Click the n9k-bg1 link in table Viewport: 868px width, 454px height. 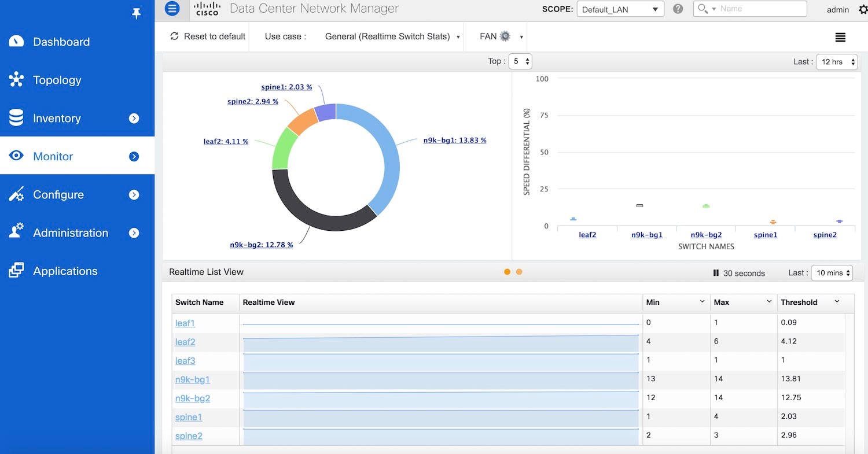click(x=193, y=379)
